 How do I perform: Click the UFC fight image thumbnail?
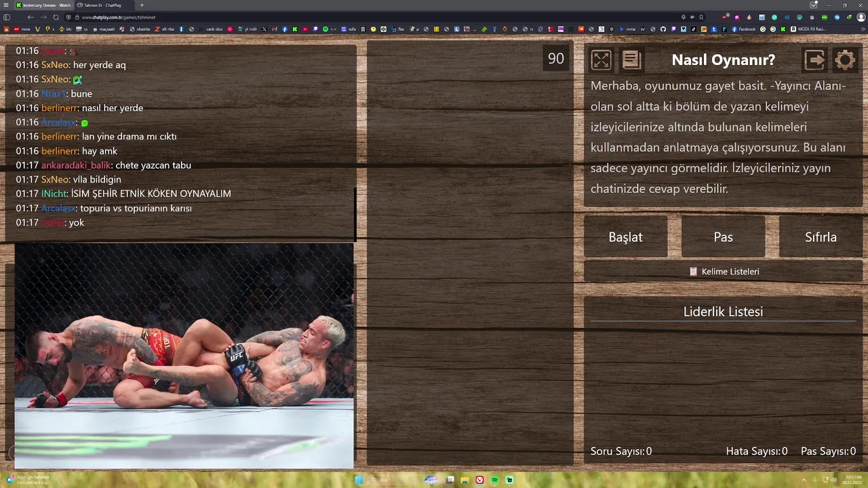(x=184, y=356)
